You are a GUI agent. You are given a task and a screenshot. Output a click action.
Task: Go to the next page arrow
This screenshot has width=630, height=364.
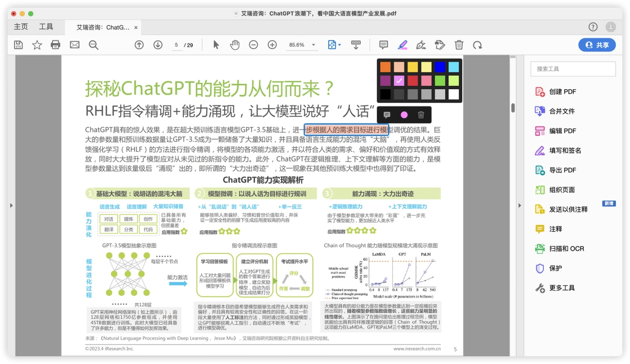point(157,45)
